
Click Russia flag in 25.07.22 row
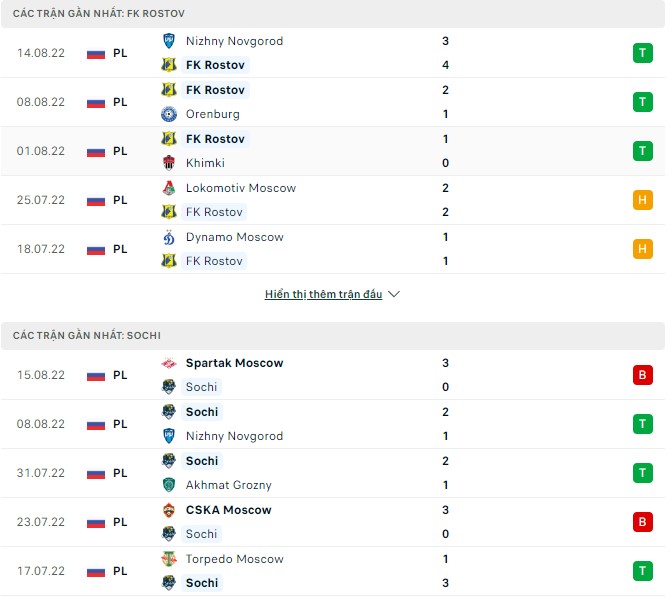coord(96,201)
